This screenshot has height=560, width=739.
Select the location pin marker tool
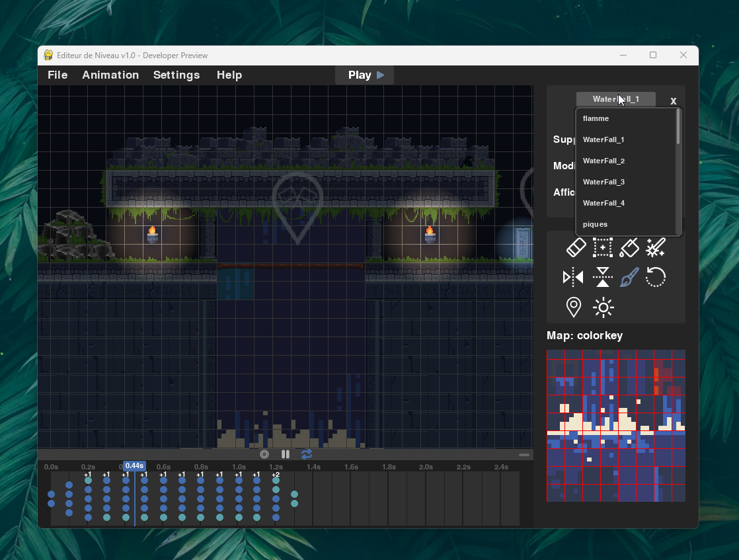point(573,307)
